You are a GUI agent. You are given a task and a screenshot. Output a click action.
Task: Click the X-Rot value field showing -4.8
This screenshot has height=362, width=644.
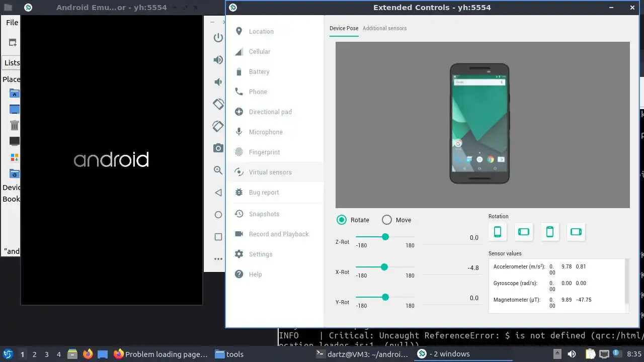click(451, 268)
